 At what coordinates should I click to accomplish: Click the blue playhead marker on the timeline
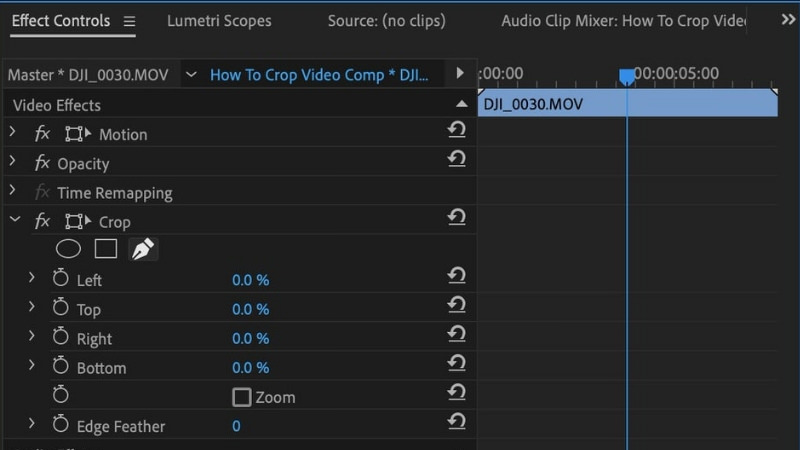(626, 76)
